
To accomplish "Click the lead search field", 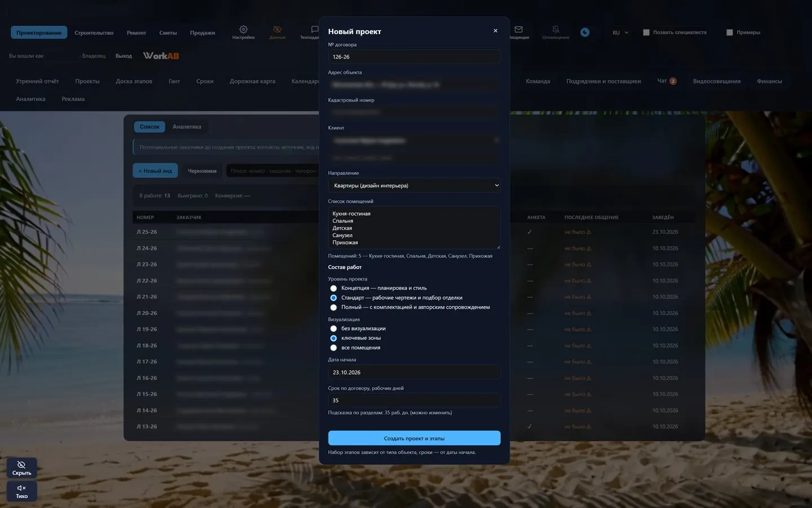I will pos(273,171).
